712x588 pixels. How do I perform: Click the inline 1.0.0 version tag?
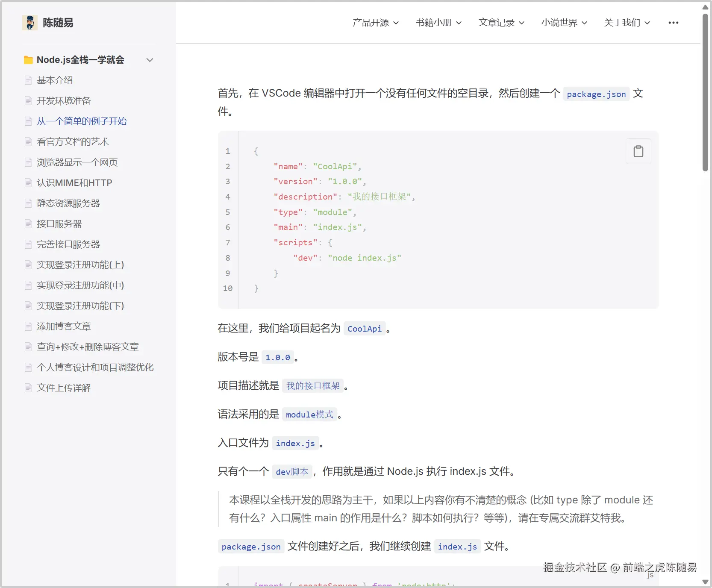click(278, 357)
